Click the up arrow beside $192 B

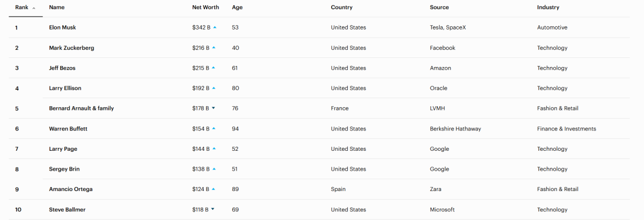coord(214,88)
